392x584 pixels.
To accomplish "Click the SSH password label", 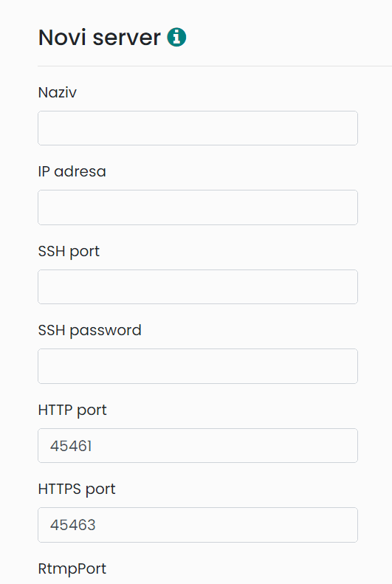I will click(x=90, y=331).
